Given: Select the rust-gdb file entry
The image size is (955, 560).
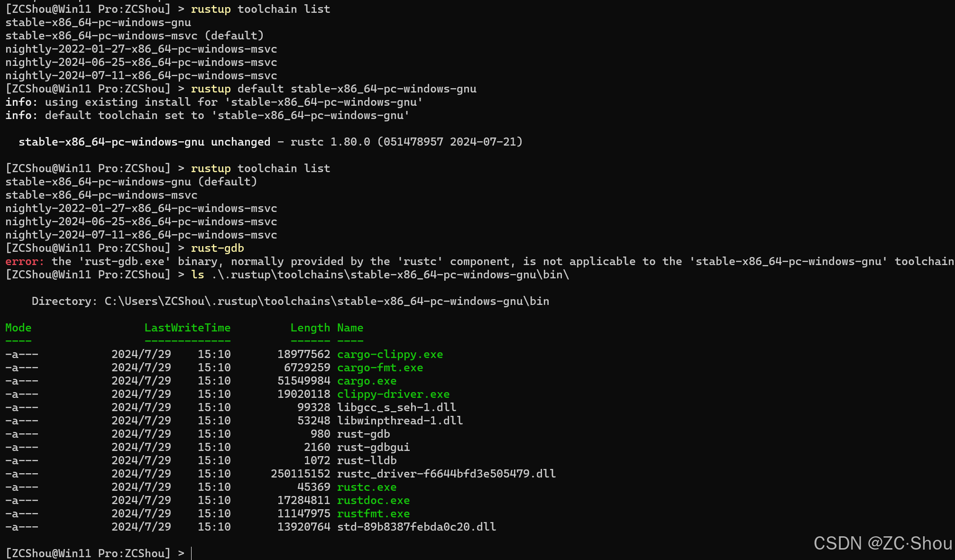Looking at the screenshot, I should [363, 434].
